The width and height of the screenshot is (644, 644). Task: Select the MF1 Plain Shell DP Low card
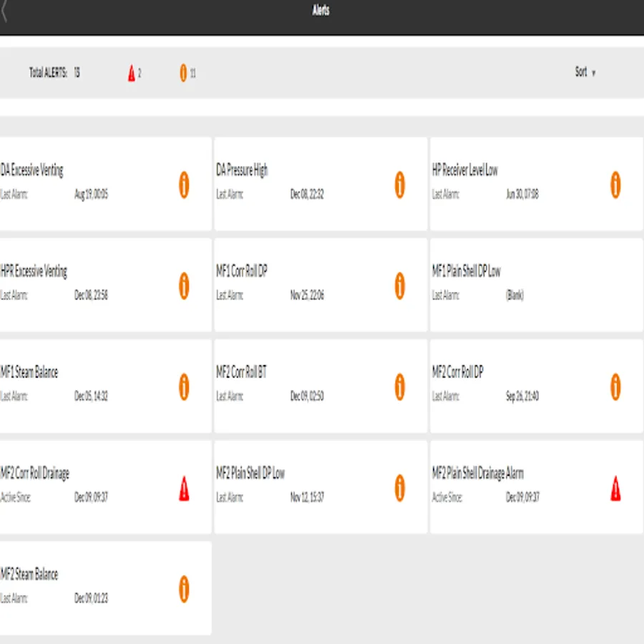click(x=537, y=285)
